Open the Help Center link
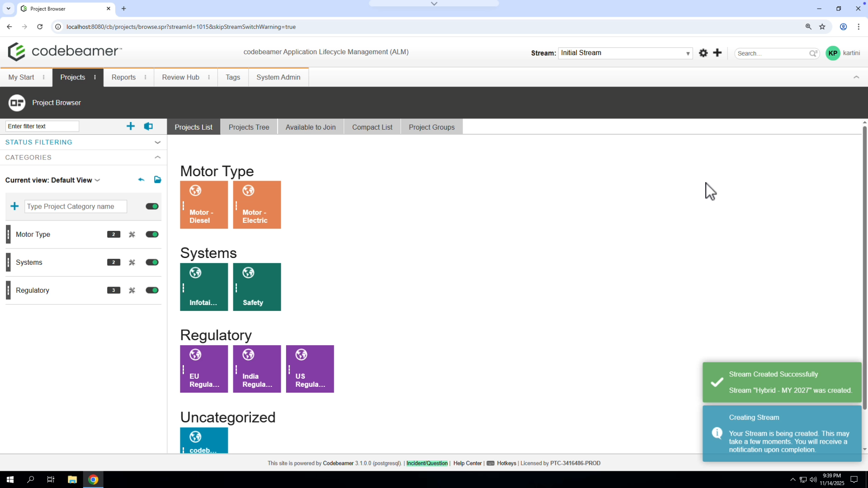 (467, 463)
